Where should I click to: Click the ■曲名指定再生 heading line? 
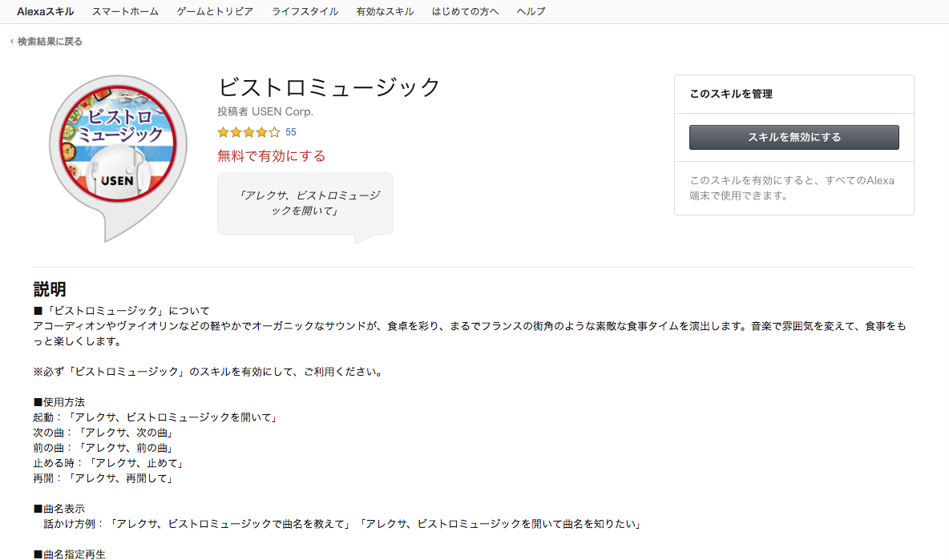(x=70, y=554)
